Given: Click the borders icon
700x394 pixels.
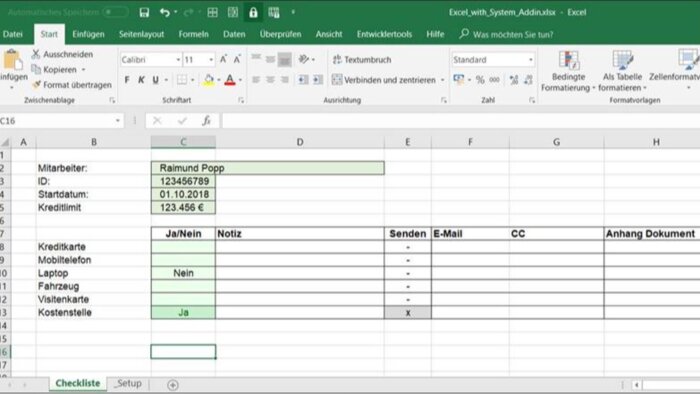Looking at the screenshot, I should click(182, 80).
